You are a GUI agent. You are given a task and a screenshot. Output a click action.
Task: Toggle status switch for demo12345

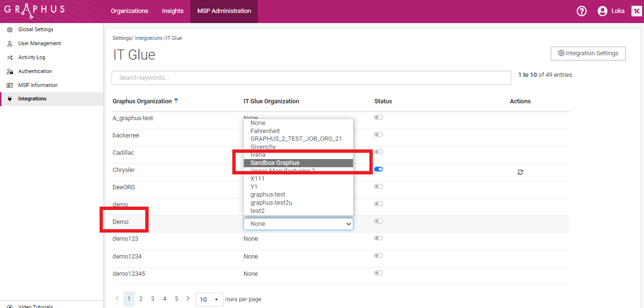tap(379, 273)
